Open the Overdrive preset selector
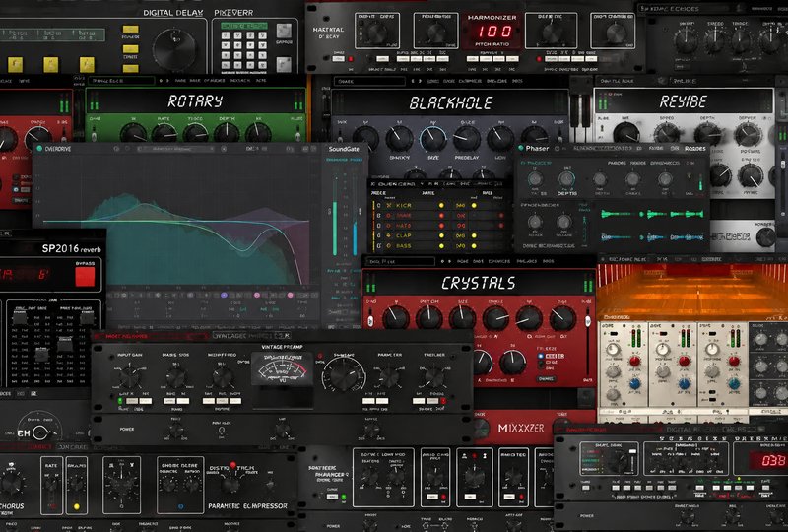788x532 pixels. 176,149
